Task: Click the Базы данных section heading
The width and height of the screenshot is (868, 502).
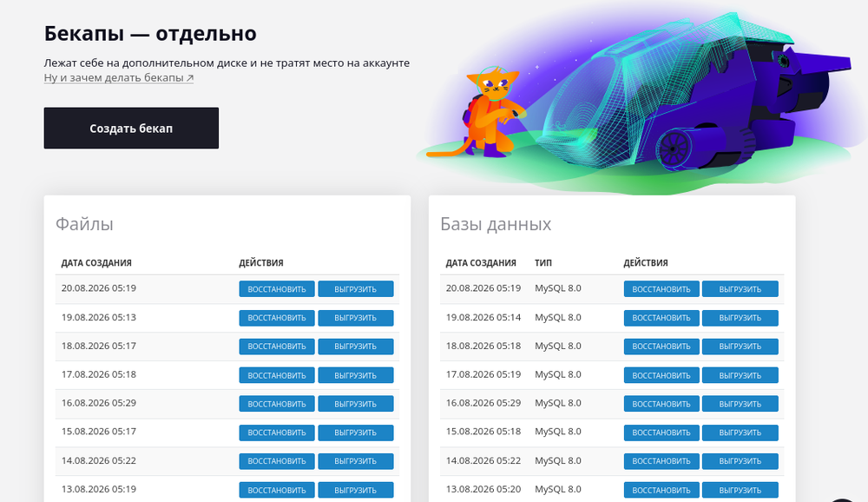Action: pyautogui.click(x=496, y=224)
